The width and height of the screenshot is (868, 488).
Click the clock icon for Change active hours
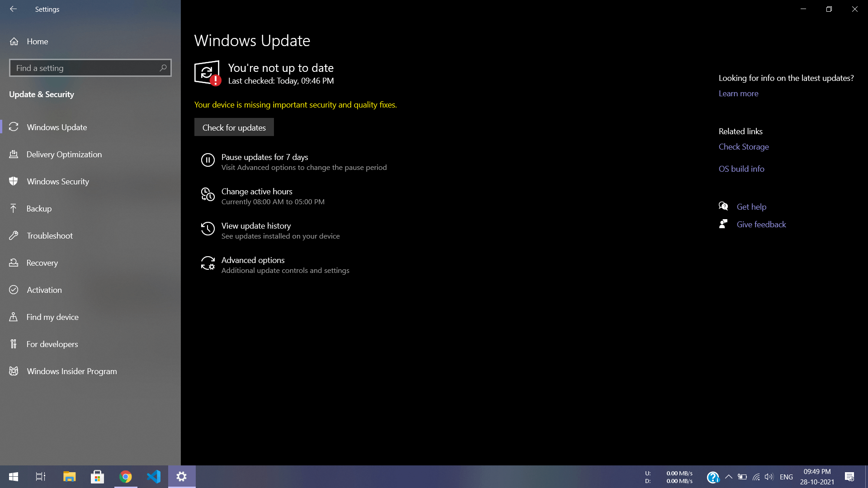[208, 194]
